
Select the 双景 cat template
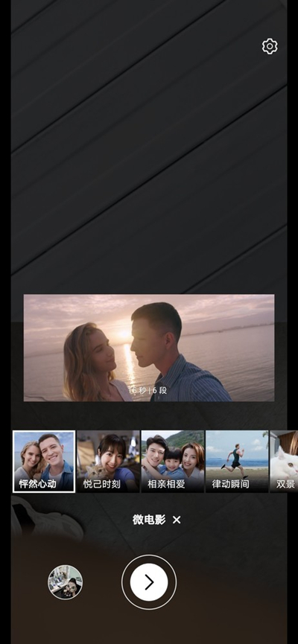click(x=284, y=462)
